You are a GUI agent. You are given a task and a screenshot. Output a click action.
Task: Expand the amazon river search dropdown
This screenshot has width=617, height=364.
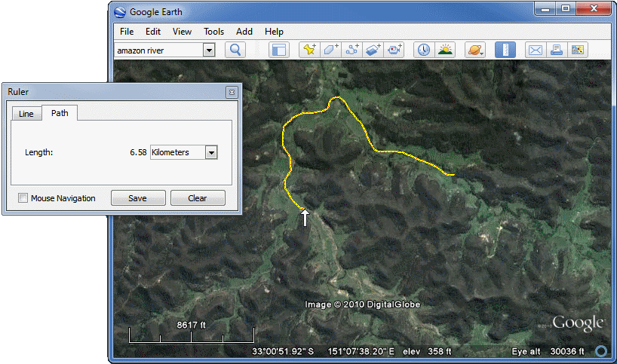coord(209,50)
